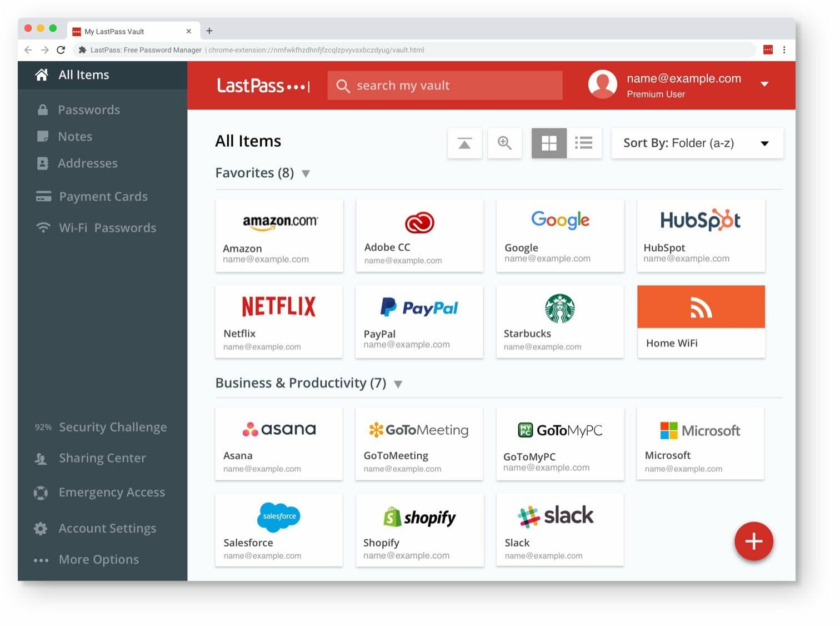Click the LastPass extension icon in browser toolbar

point(768,49)
